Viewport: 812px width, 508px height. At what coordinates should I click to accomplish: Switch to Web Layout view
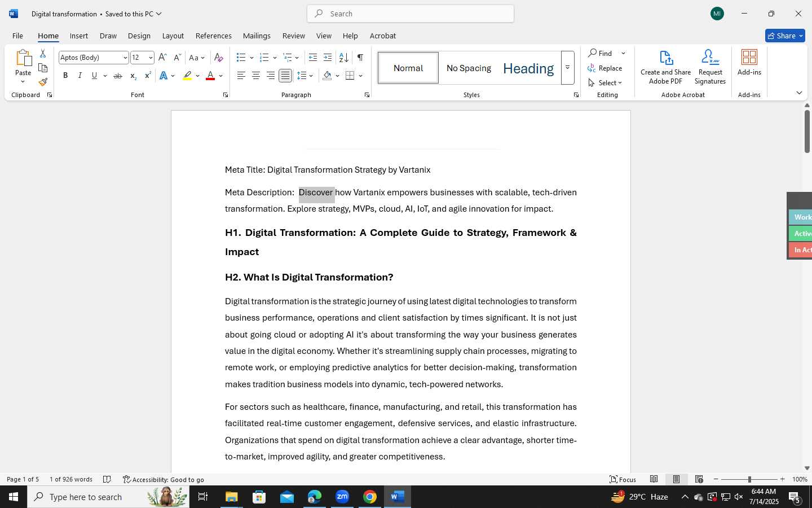699,479
